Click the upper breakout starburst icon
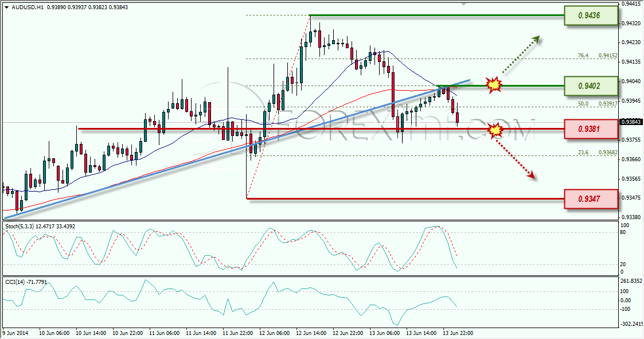Viewport: 644px width, 339px height. pyautogui.click(x=494, y=85)
